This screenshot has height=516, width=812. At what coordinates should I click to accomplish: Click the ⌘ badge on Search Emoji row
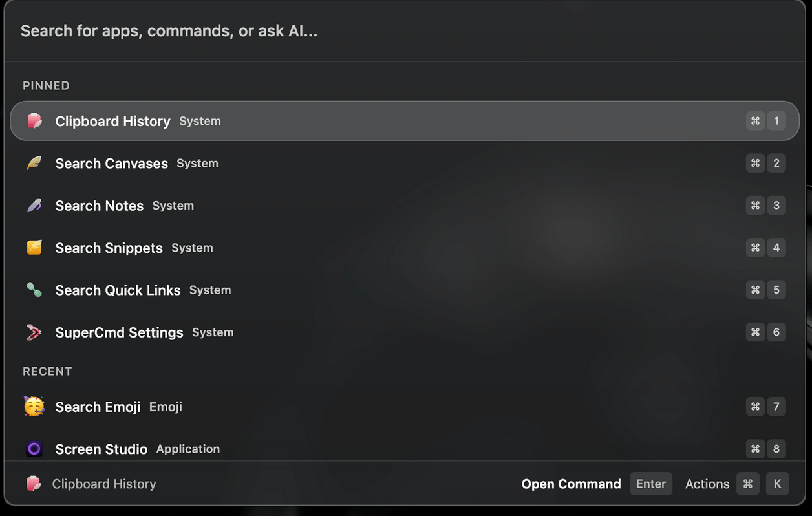(755, 407)
